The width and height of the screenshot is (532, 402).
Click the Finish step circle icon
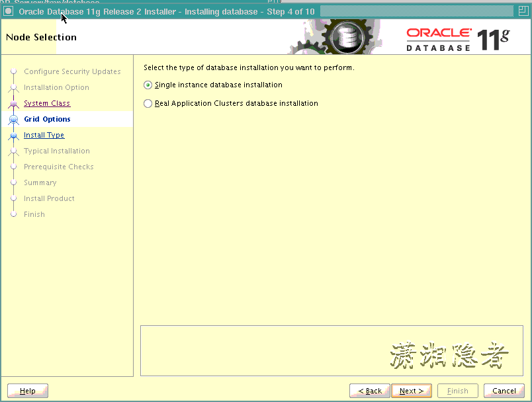13,214
